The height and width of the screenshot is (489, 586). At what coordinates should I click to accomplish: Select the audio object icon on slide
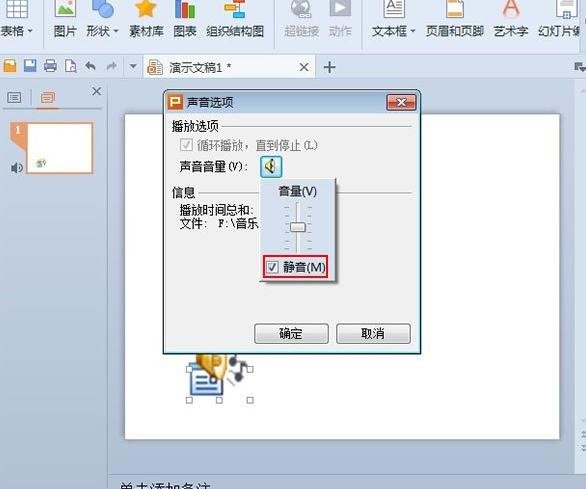coord(220,378)
